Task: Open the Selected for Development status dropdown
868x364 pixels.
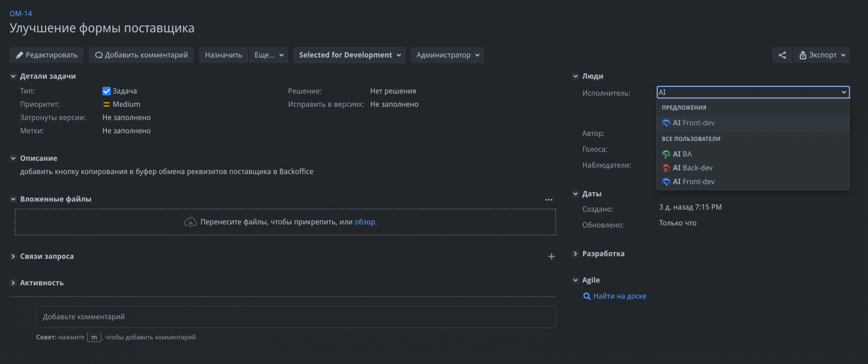Action: click(x=349, y=55)
